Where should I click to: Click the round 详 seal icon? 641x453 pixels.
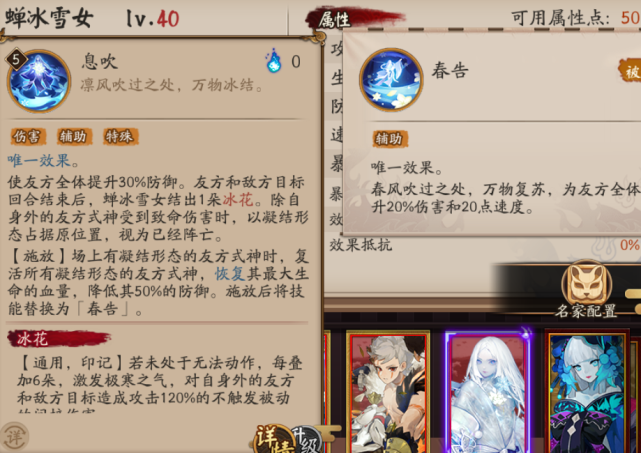[14, 437]
